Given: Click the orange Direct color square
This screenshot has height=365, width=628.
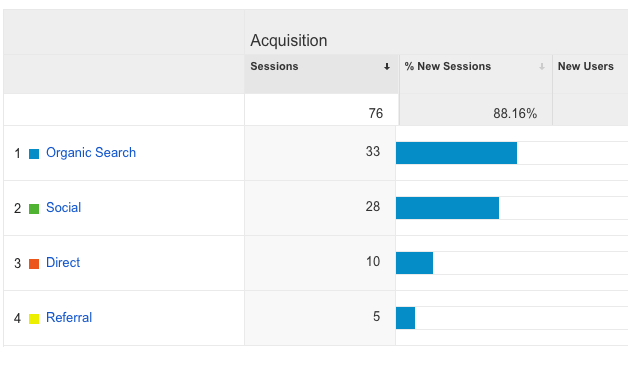Looking at the screenshot, I should click(34, 264).
